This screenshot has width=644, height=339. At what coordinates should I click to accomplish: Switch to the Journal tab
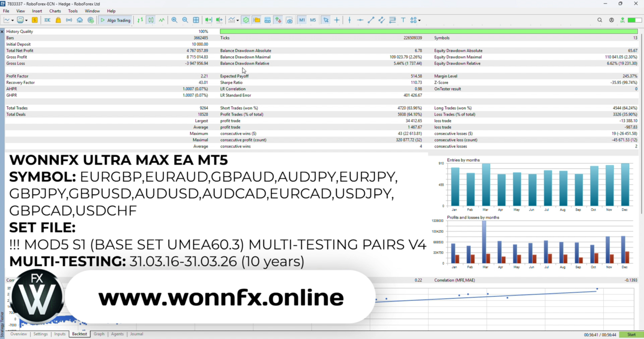pos(136,334)
